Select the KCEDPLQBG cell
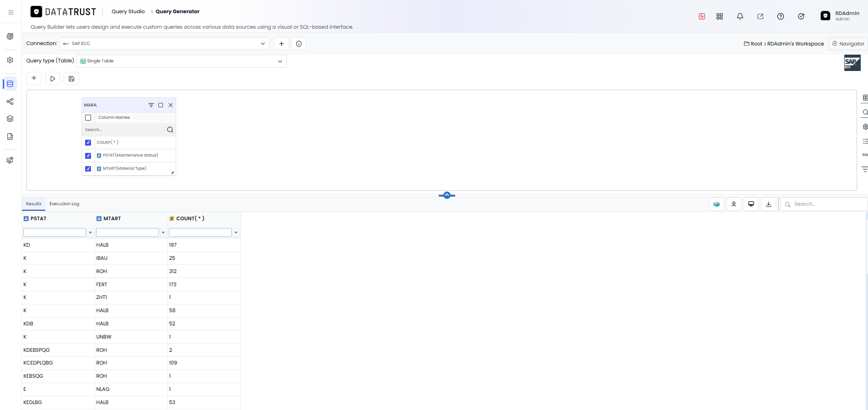The height and width of the screenshot is (410, 868). [58, 363]
